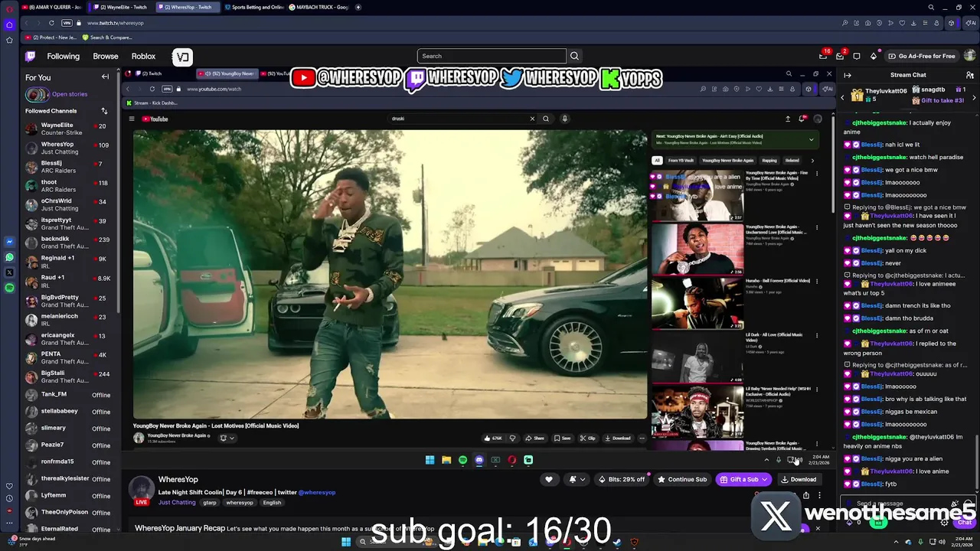The width and height of the screenshot is (980, 551).
Task: Open a new browser tab plus button
Action: pos(358,7)
